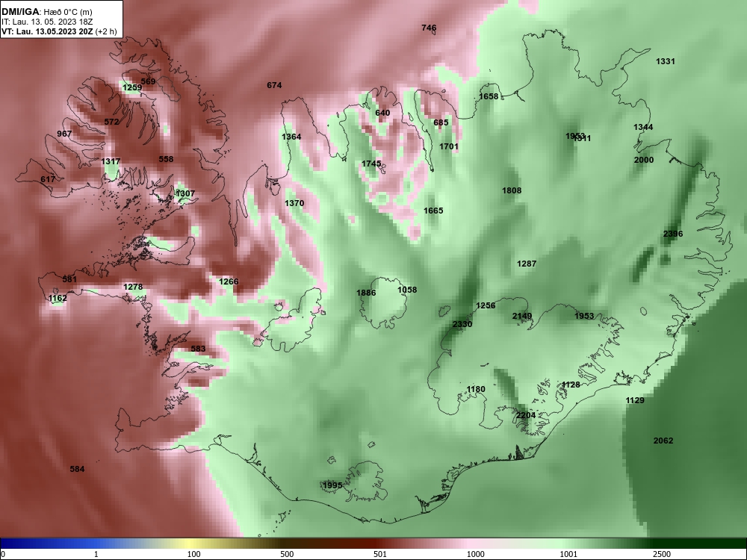The height and width of the screenshot is (560, 747).
Task: Select the 967 label
Action: 64,134
